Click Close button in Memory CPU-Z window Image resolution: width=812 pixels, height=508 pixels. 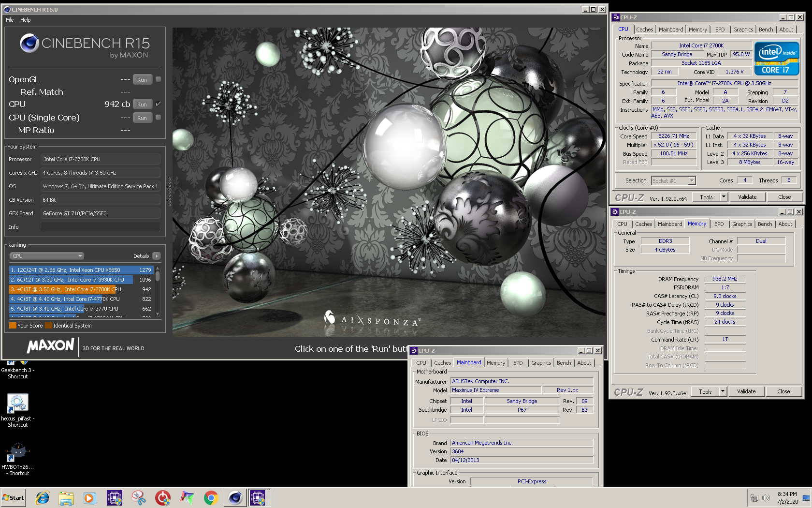click(783, 391)
